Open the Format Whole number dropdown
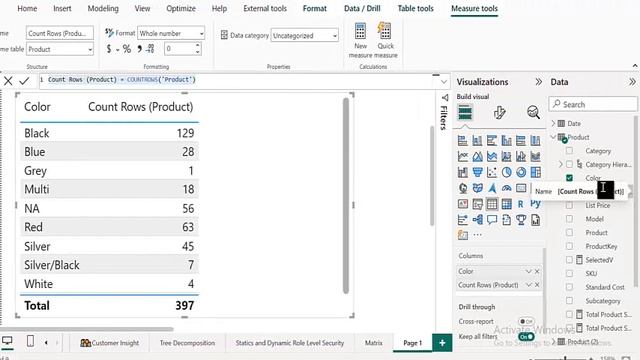640x360 pixels. pyautogui.click(x=171, y=33)
